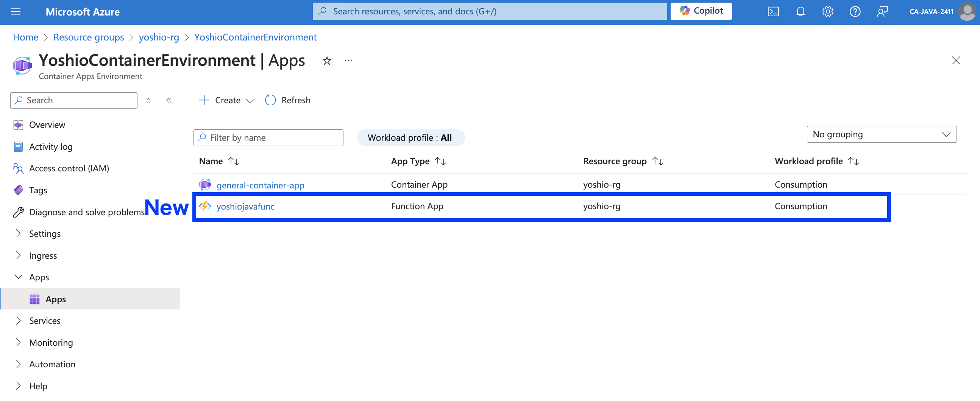This screenshot has width=980, height=401.
Task: Expand the Automation menu group
Action: [18, 364]
